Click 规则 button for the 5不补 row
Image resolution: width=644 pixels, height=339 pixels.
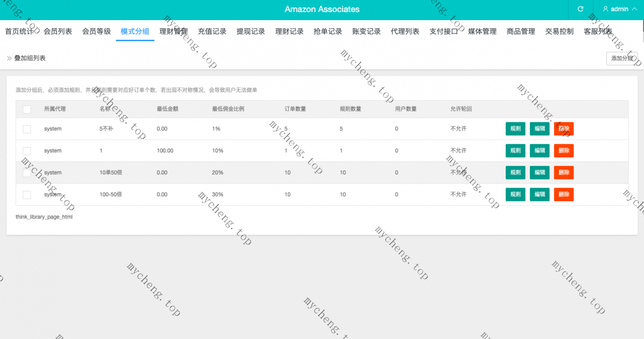(515, 129)
